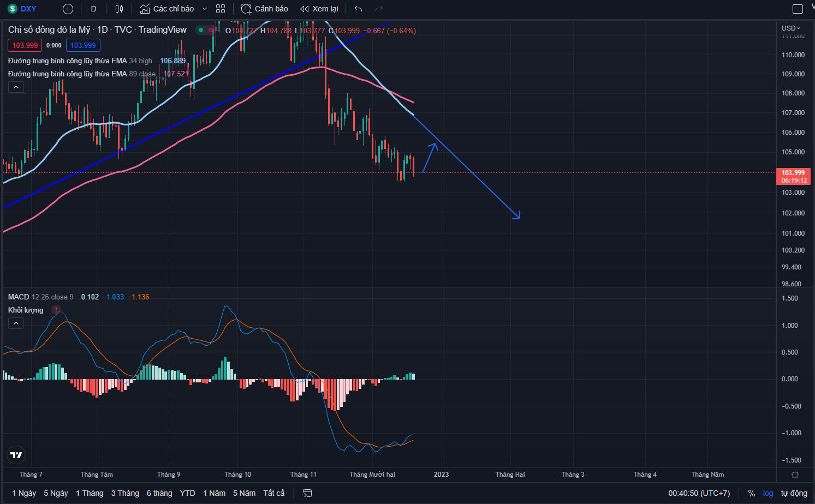Collapse the EMA indicator legend on main chart

16,87
